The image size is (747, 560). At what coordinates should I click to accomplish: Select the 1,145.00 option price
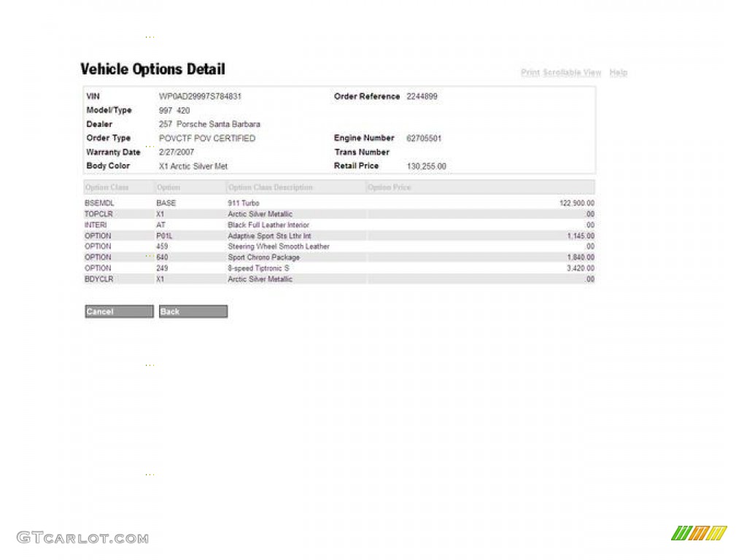[x=581, y=236]
